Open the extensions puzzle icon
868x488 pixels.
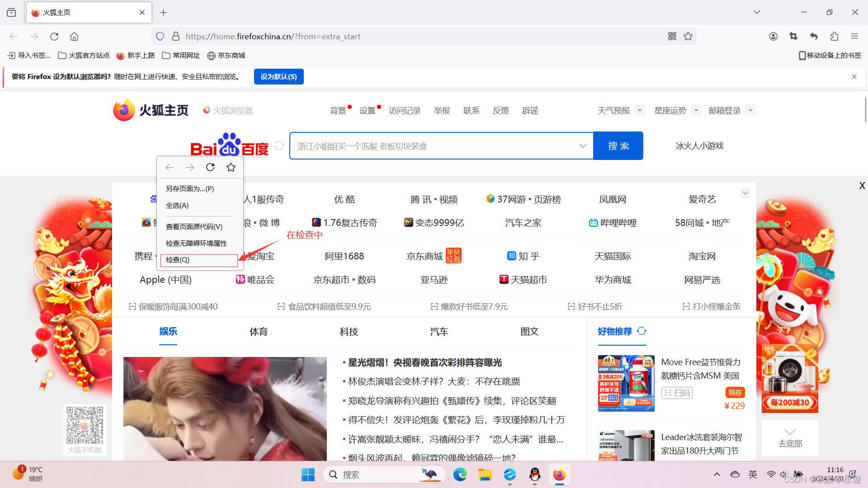tap(834, 37)
